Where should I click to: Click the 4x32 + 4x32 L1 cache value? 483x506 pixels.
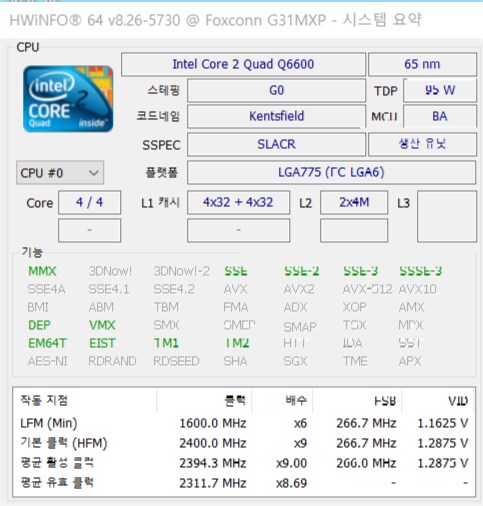238,202
